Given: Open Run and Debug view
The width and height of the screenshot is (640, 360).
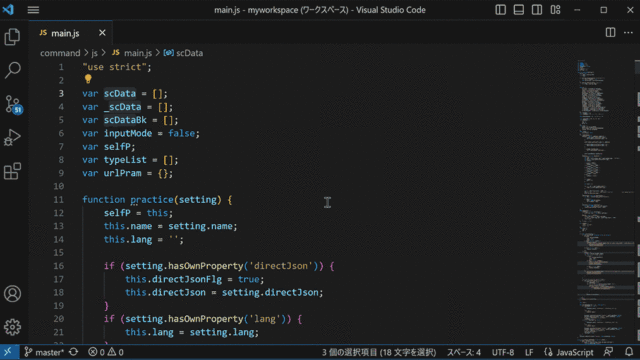Looking at the screenshot, I should [x=12, y=138].
